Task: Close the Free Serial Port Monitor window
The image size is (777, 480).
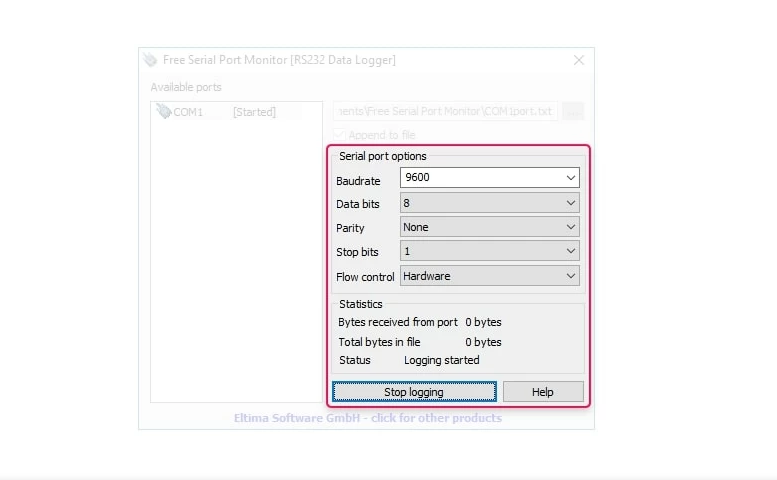Action: point(578,60)
